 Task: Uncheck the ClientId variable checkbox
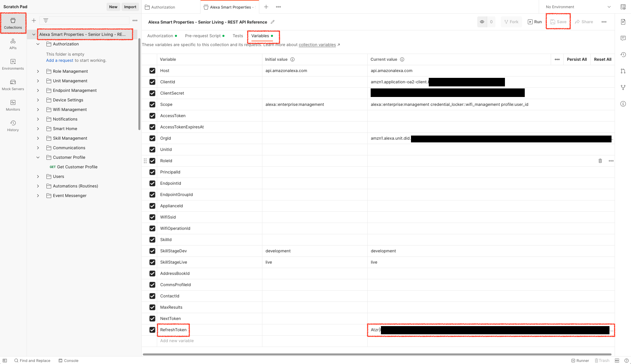tap(152, 82)
